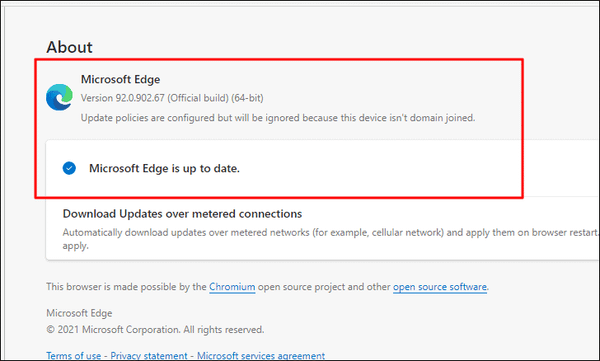Click the Version 92.0.902.67 text
This screenshot has width=600, height=361.
122,98
